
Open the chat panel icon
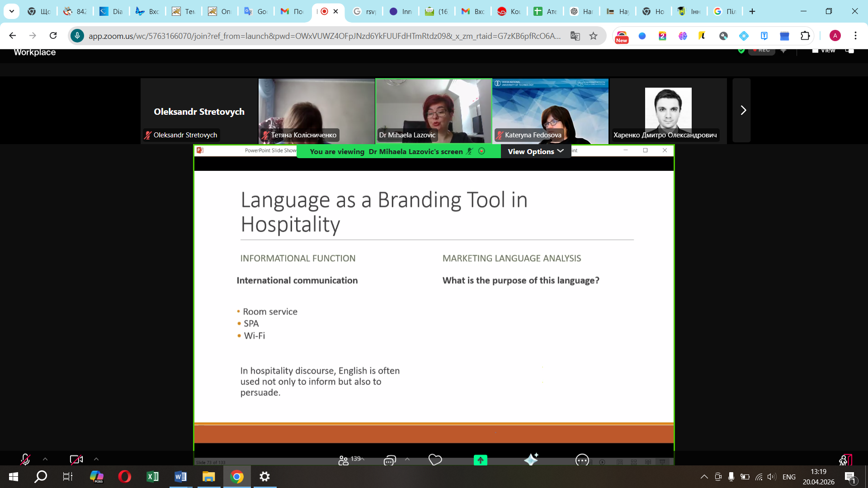[x=390, y=460]
